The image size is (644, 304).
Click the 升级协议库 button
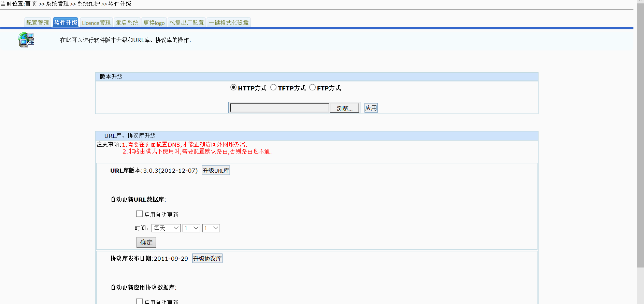(207, 259)
